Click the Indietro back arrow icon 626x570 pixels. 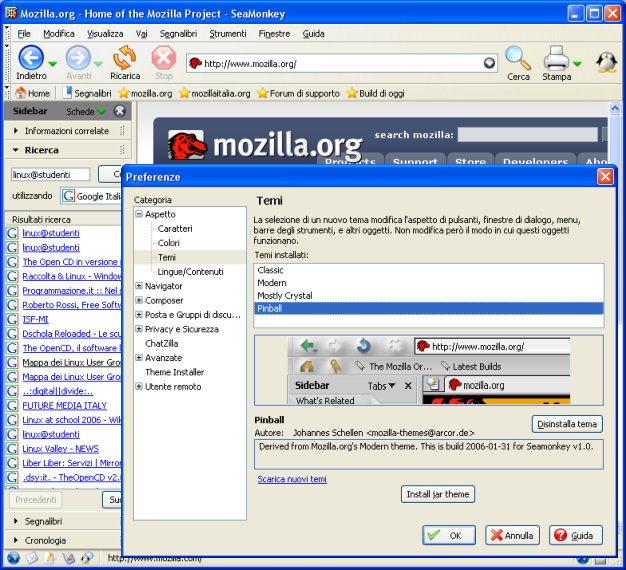coord(30,58)
